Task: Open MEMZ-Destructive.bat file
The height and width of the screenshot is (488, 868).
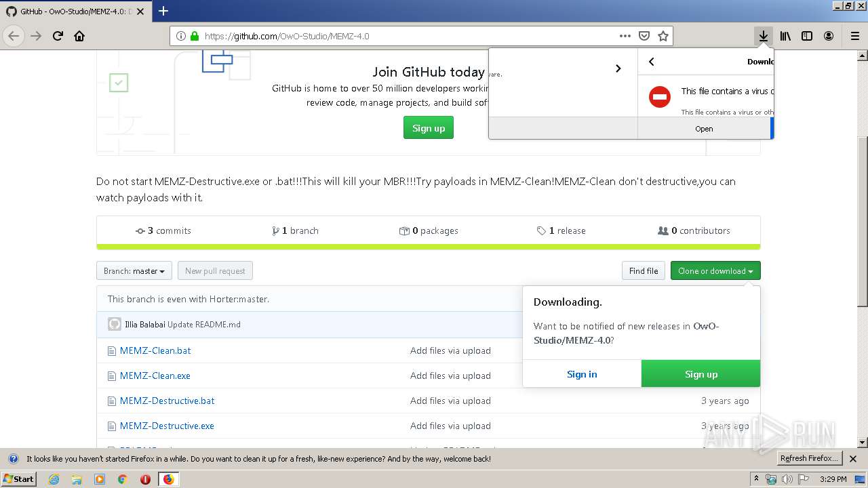Action: coord(167,401)
